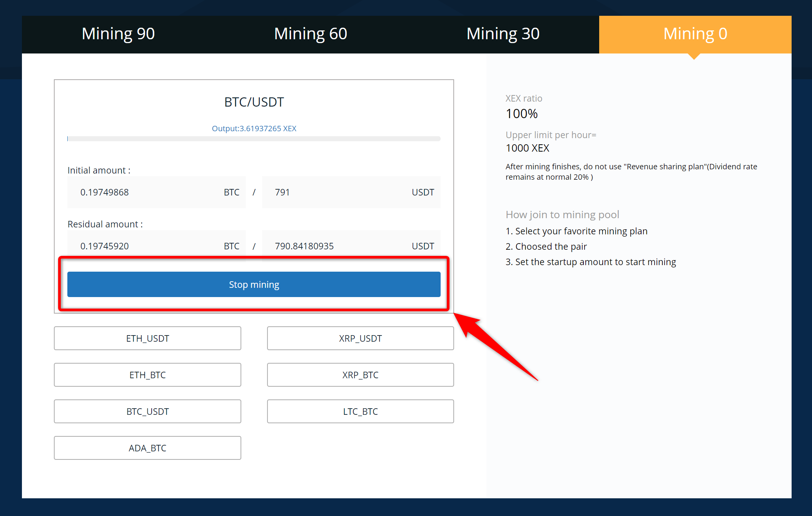812x516 pixels.
Task: Switch to the Mining 90 tab
Action: [118, 34]
